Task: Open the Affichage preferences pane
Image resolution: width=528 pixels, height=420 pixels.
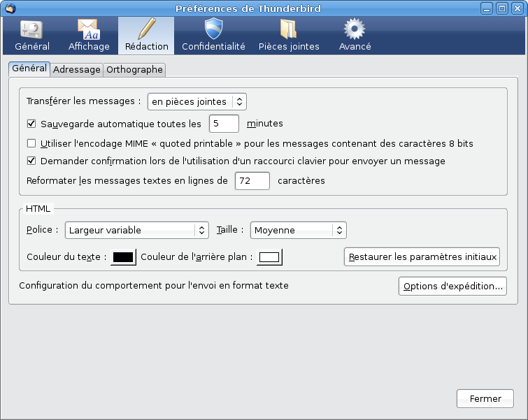Action: pyautogui.click(x=89, y=36)
